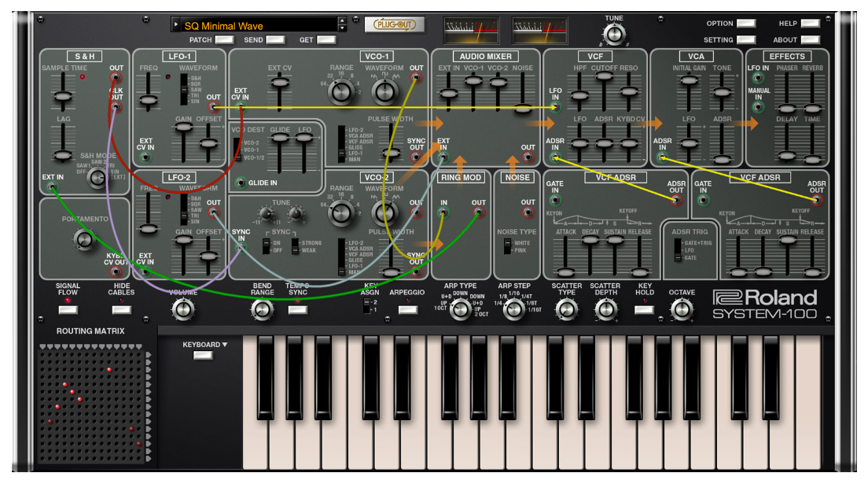Click the SEND button
Image resolution: width=868 pixels, height=484 pixels.
point(275,39)
